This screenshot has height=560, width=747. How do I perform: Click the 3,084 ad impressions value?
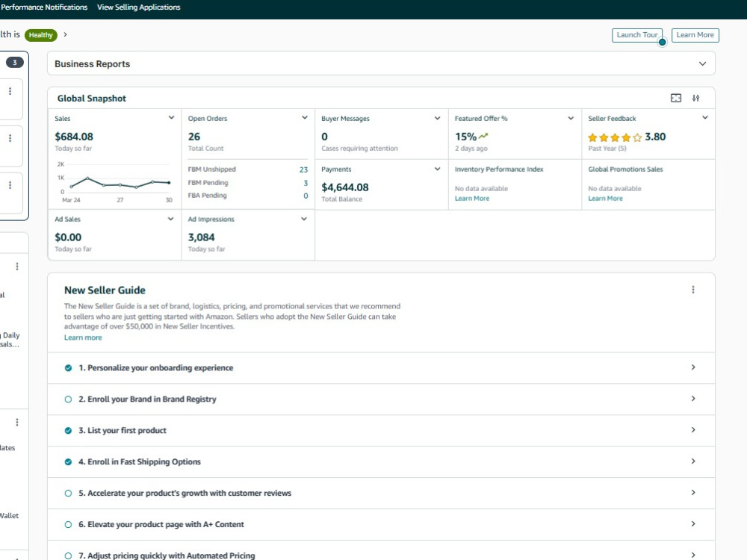[x=201, y=237]
